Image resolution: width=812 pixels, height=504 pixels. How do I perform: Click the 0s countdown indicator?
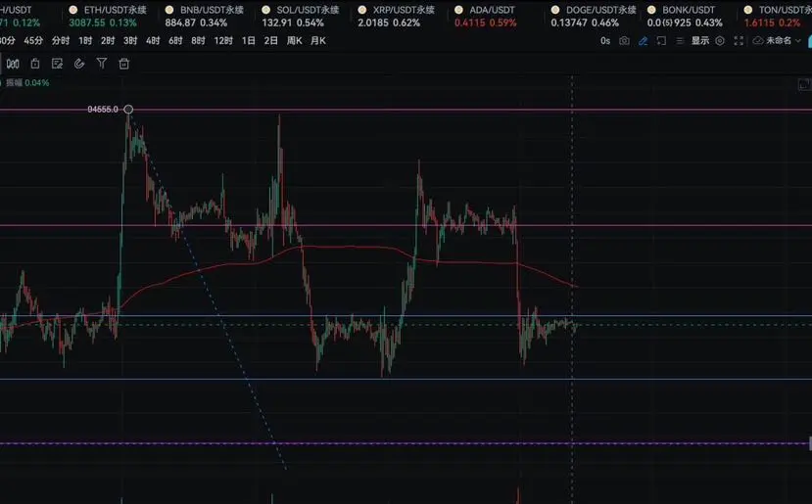(x=605, y=41)
